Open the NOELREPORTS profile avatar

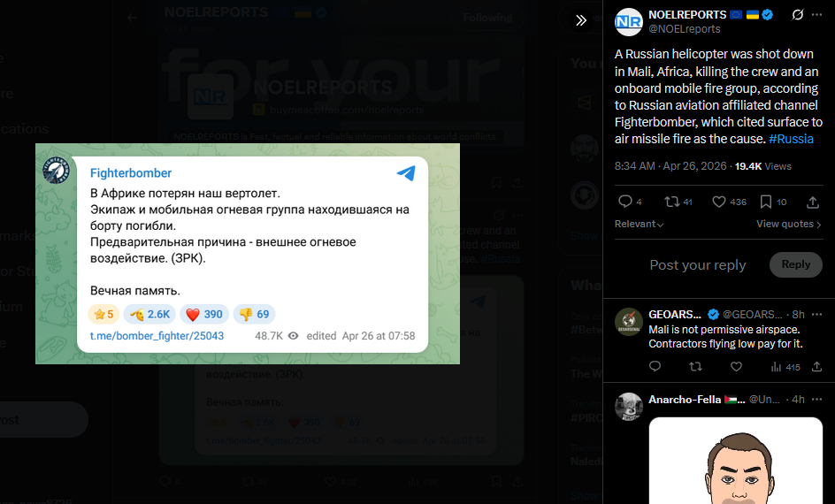pyautogui.click(x=628, y=22)
